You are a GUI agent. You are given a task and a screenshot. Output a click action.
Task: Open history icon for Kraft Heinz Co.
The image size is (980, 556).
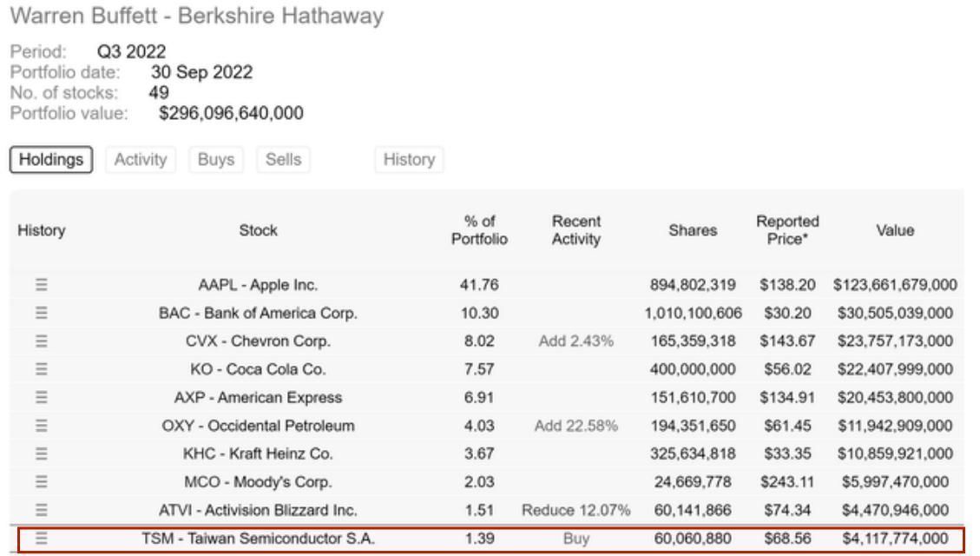coord(41,454)
